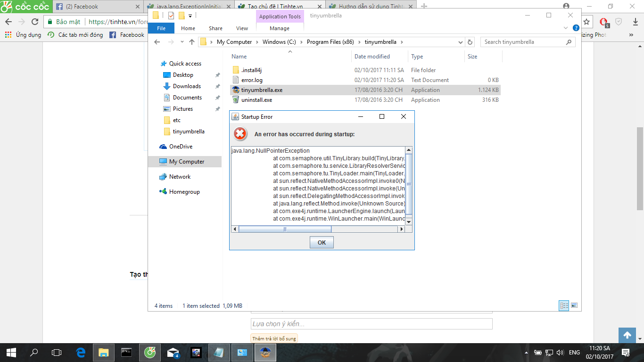Click Windows (C:) in the address path

click(279, 42)
